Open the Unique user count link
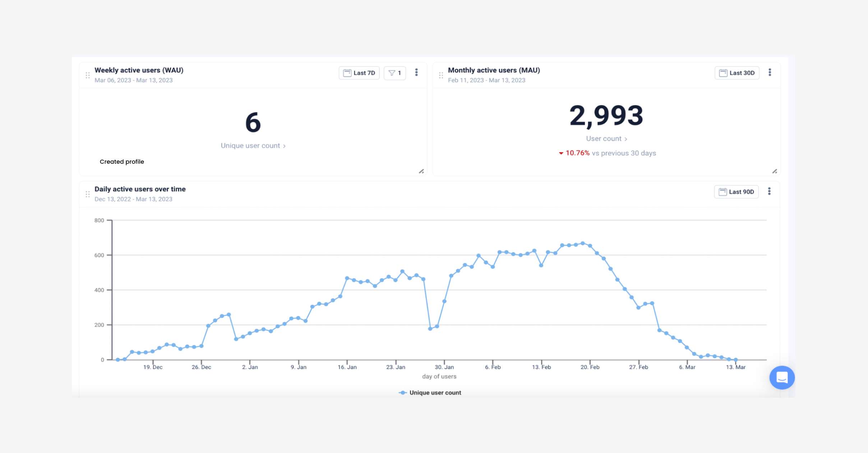Screen dimensions: 868x453 253,146
